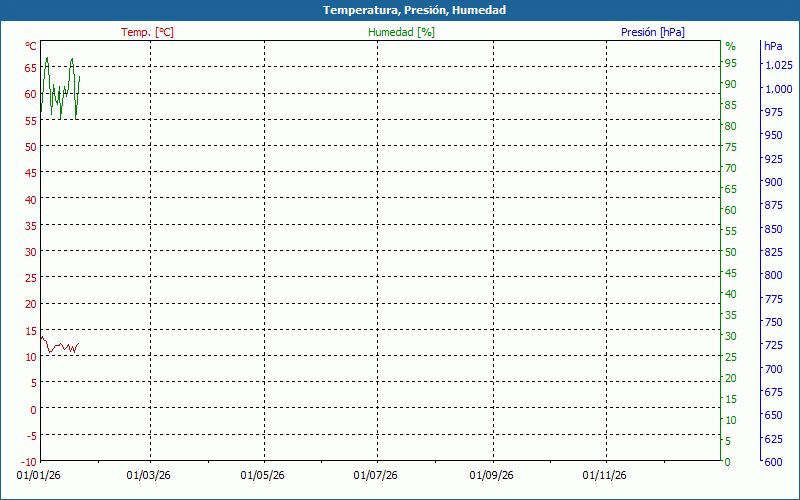Pick the 01/01/26 date on the time axis
Viewport: 800px width, 500px height.
(39, 476)
